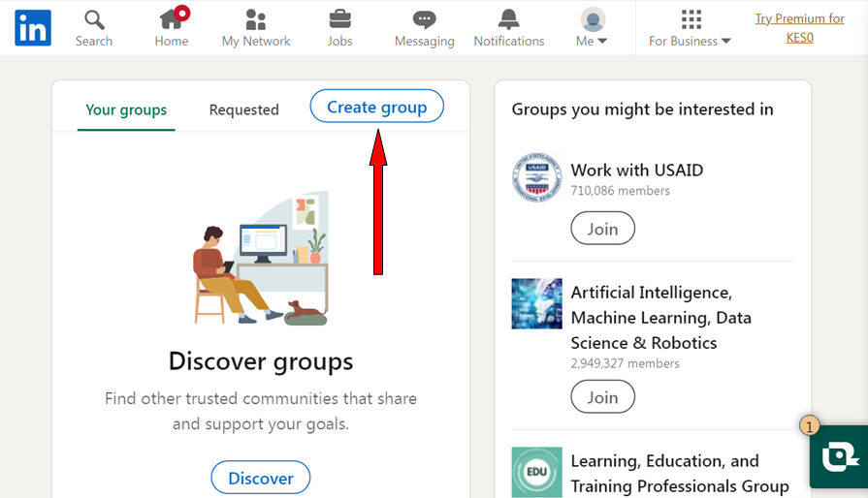Open Learning, Education, and Training Professionals Group

click(681, 474)
